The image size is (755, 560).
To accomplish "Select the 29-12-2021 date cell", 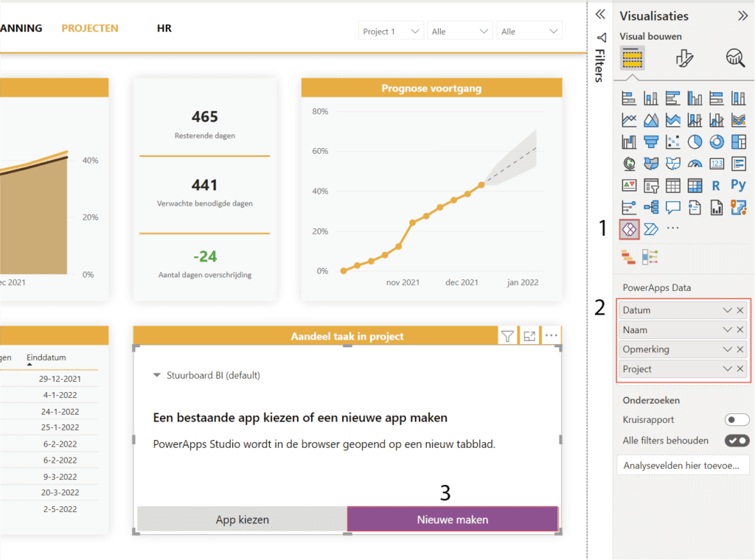I will click(60, 379).
